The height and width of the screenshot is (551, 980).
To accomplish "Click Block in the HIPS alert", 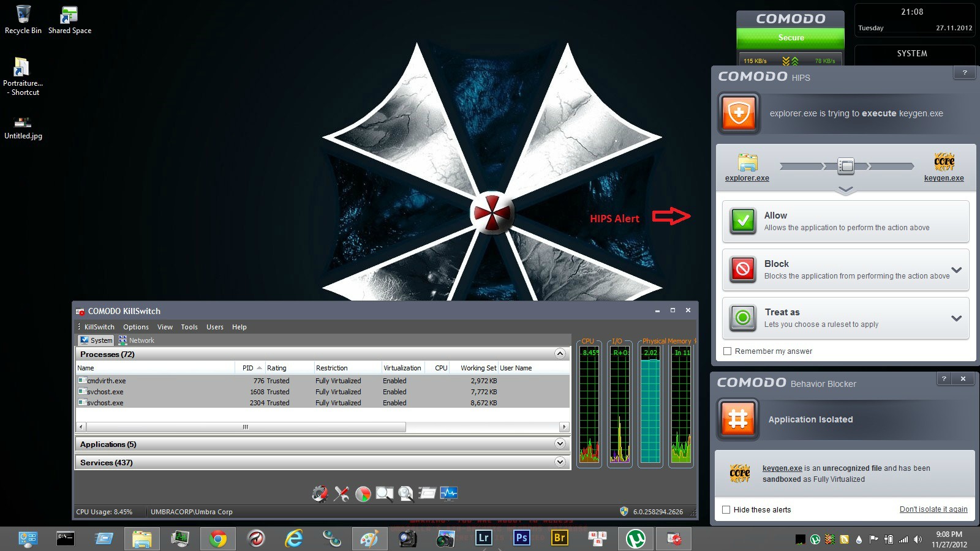I will (x=845, y=269).
